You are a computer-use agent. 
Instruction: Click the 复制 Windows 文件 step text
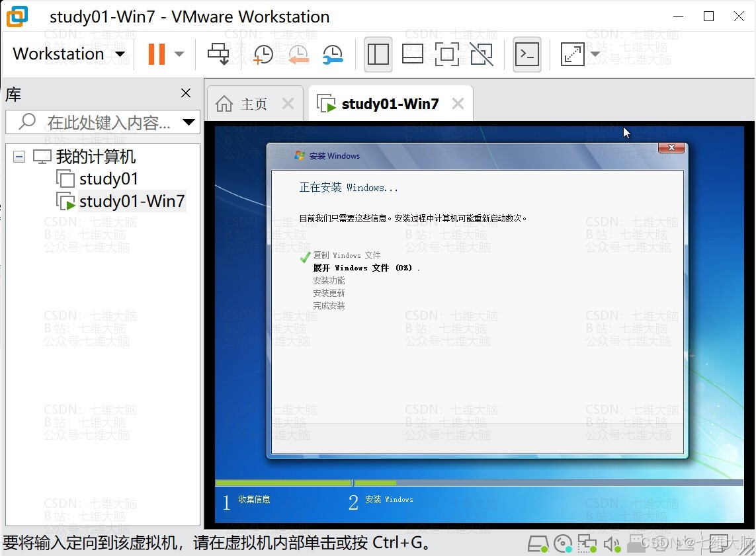tap(347, 255)
